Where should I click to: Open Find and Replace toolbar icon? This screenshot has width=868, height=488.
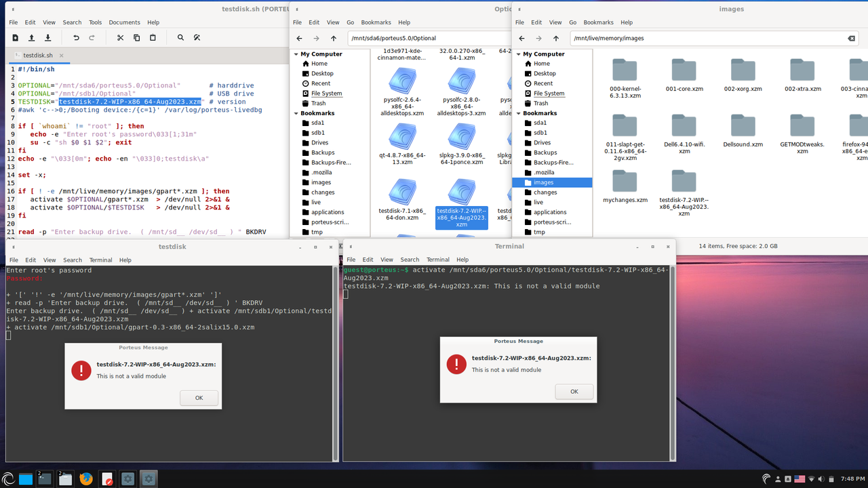[197, 37]
